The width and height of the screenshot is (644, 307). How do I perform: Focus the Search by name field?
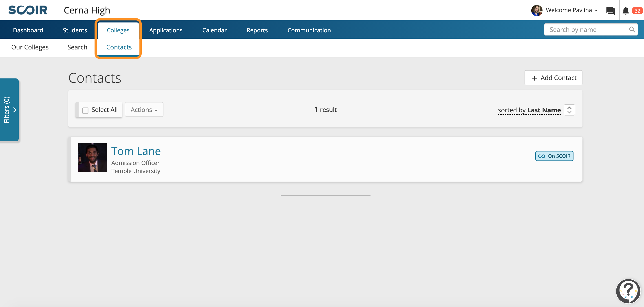pyautogui.click(x=591, y=30)
